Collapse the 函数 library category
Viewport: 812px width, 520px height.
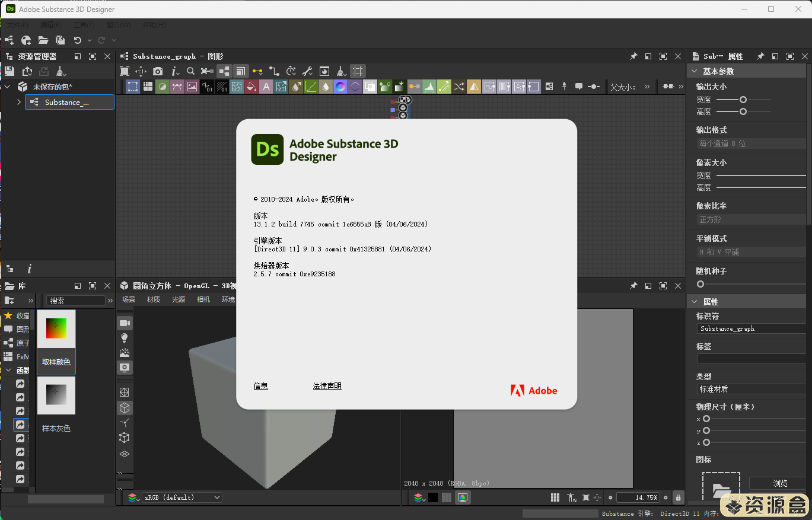click(x=8, y=370)
